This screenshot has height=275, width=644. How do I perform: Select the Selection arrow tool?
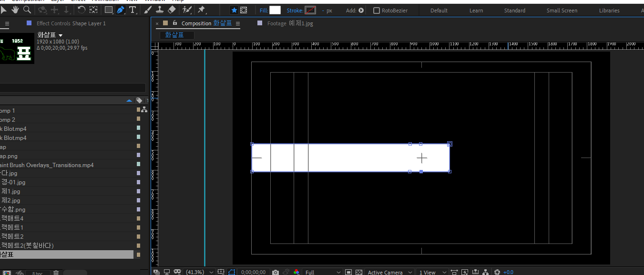point(4,10)
